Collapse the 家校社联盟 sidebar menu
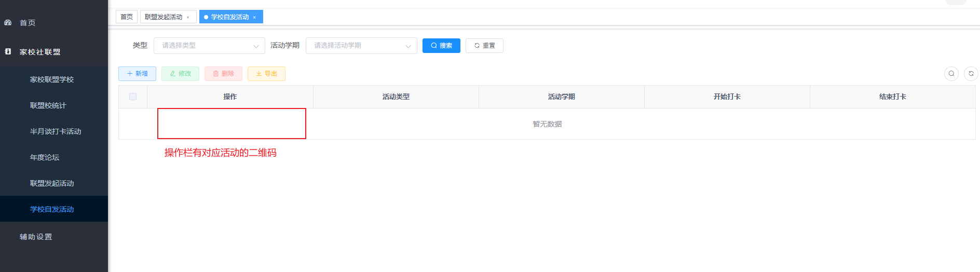Screen dimensions: 980x272 click(40, 52)
